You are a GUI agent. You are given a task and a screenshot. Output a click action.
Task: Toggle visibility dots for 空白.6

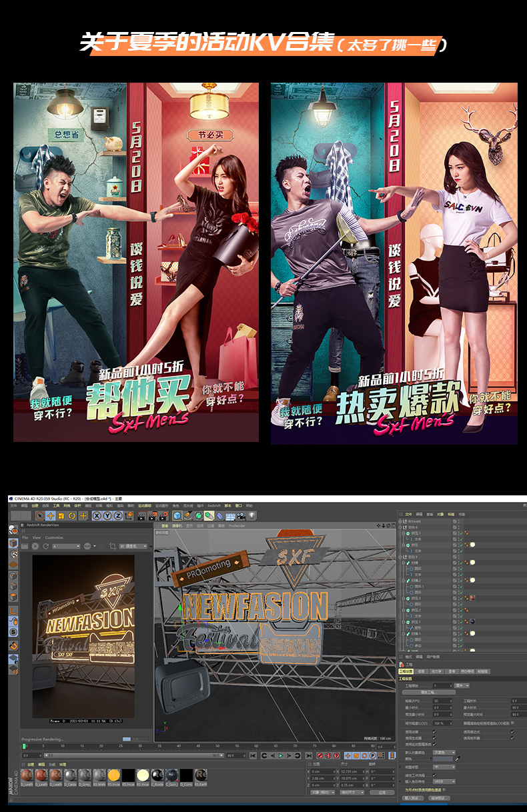click(459, 527)
